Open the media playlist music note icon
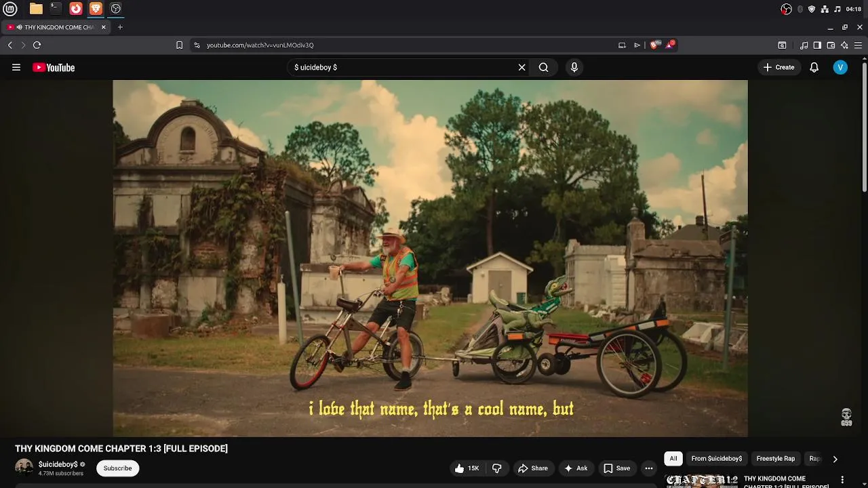 tap(804, 45)
